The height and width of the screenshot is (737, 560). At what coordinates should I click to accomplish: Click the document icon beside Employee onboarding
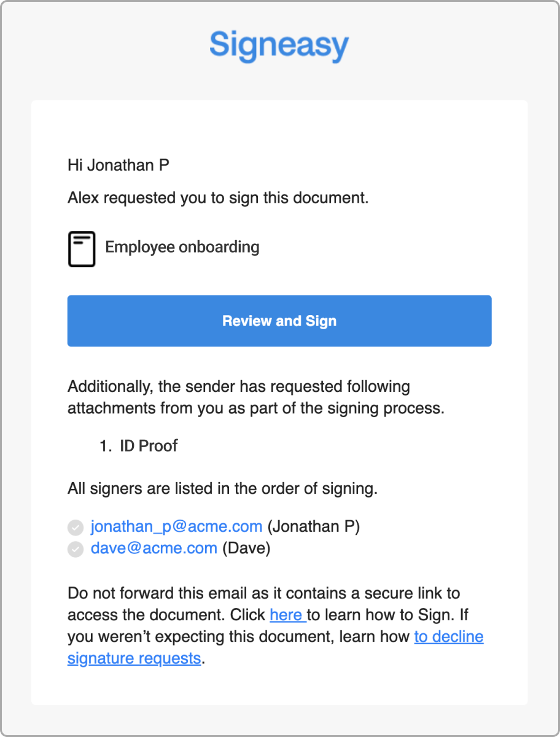pyautogui.click(x=82, y=249)
